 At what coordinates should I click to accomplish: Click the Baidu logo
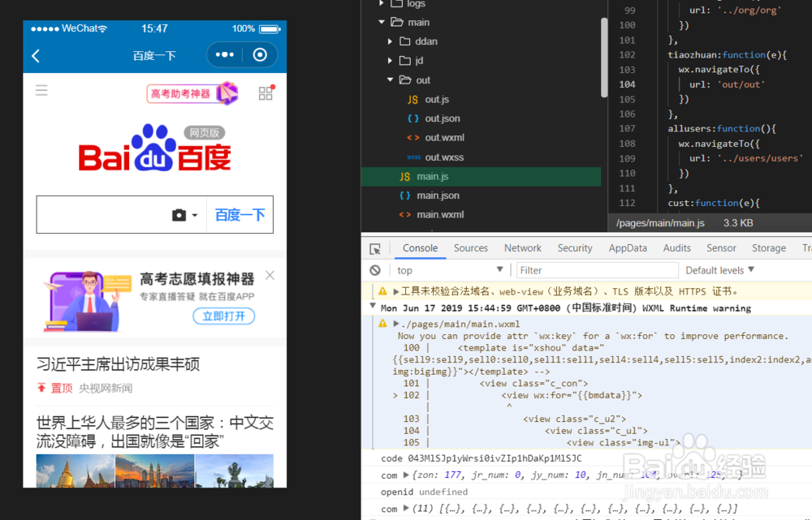(154, 148)
